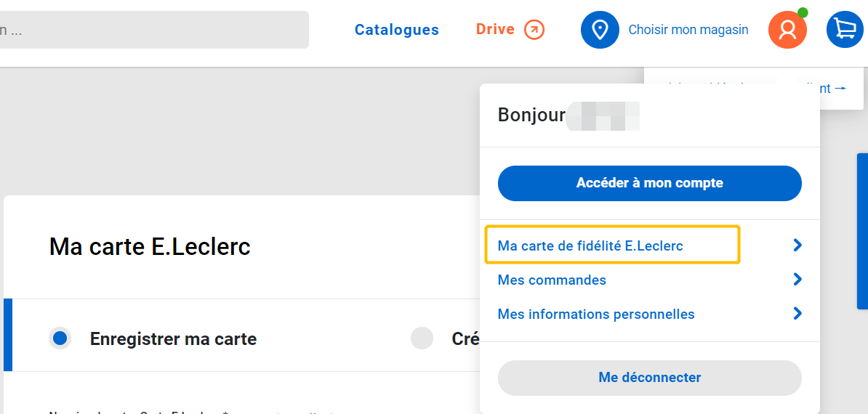Click Accéder à mon compte button
This screenshot has height=414, width=868.
(650, 183)
